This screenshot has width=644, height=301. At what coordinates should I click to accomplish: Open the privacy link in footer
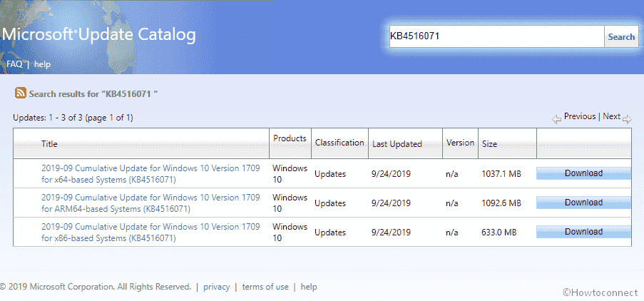(x=216, y=287)
